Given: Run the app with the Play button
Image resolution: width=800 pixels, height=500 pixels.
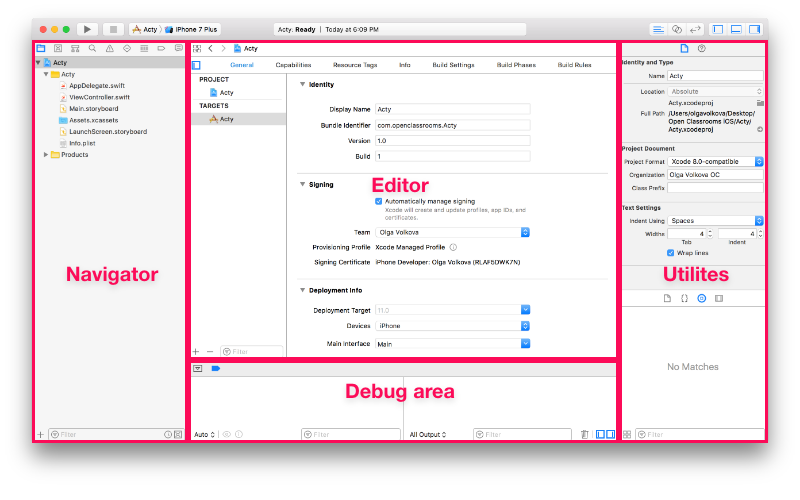Looking at the screenshot, I should [x=87, y=29].
